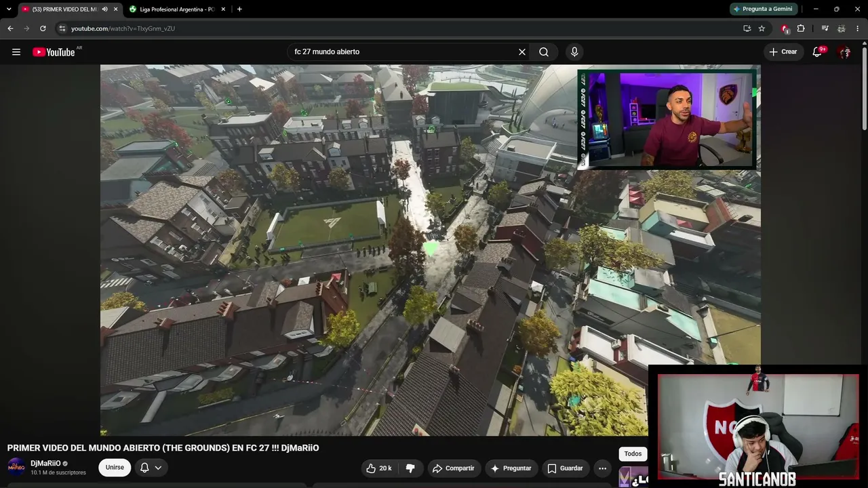Open the DjMaRiiO channel avatar
868x488 pixels.
[16, 467]
